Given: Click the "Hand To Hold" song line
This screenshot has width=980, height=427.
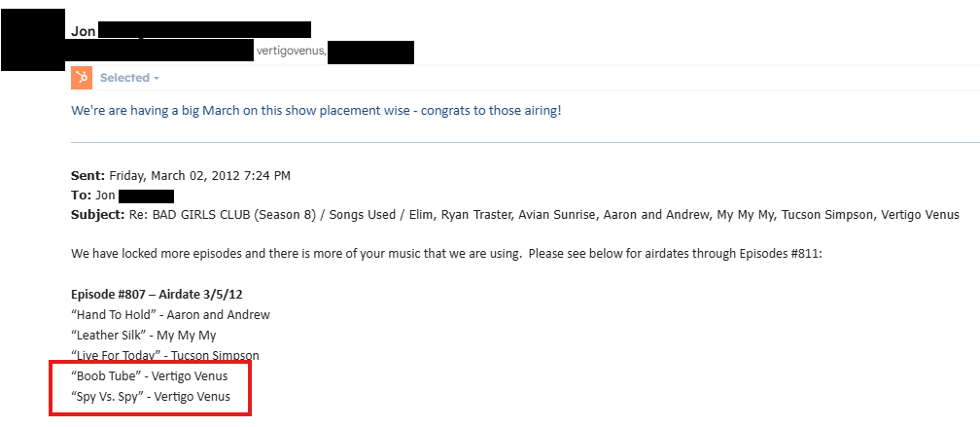Looking at the screenshot, I should (170, 314).
